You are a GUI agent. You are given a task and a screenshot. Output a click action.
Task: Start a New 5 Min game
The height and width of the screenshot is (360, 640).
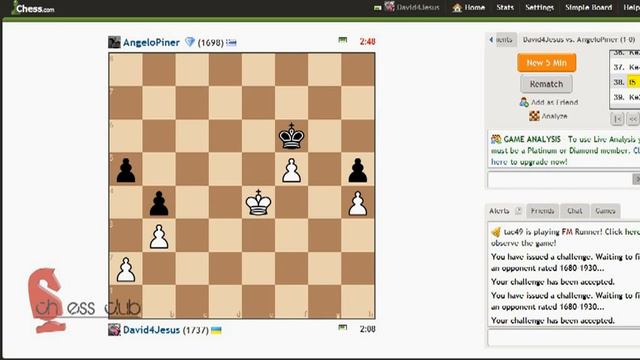coord(547,63)
